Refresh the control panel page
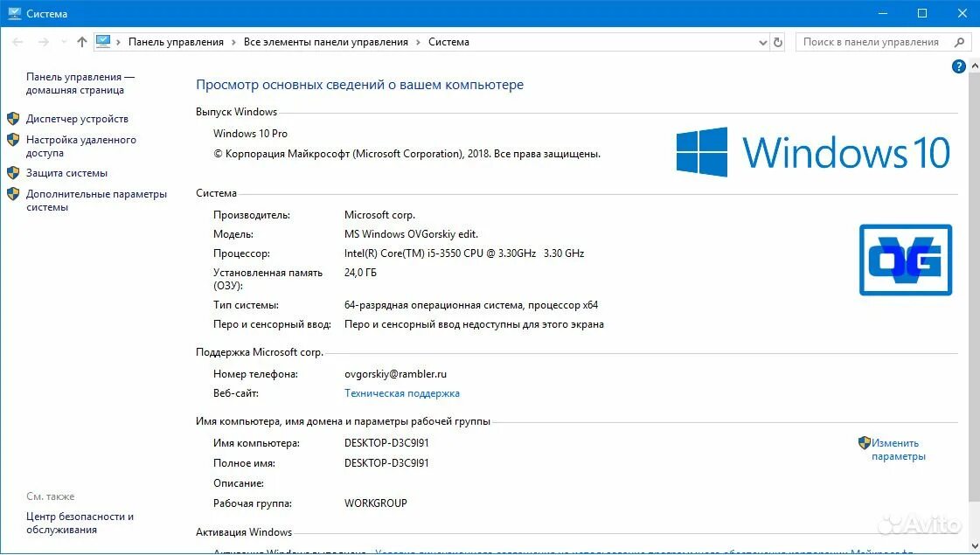Screen dimensions: 980x555 click(x=778, y=43)
